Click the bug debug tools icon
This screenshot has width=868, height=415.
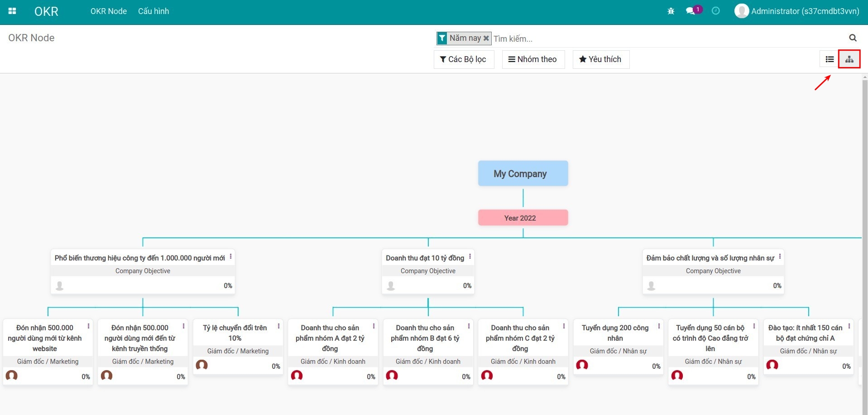click(671, 11)
